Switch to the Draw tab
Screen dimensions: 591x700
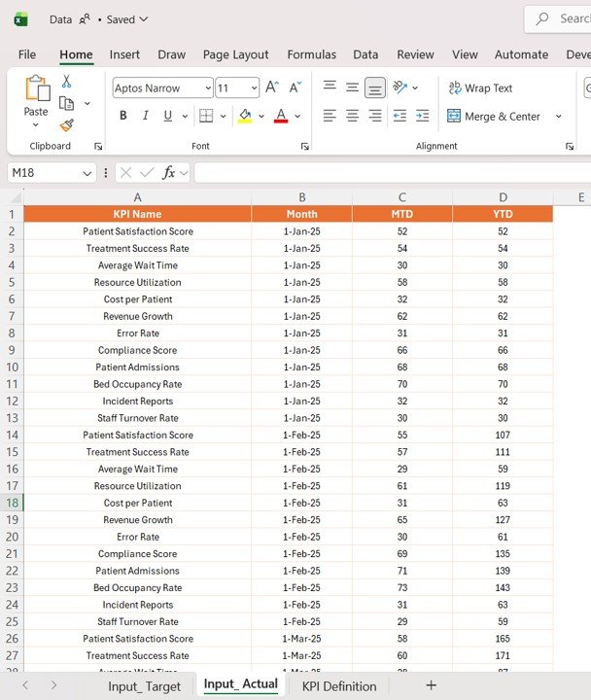click(x=171, y=54)
